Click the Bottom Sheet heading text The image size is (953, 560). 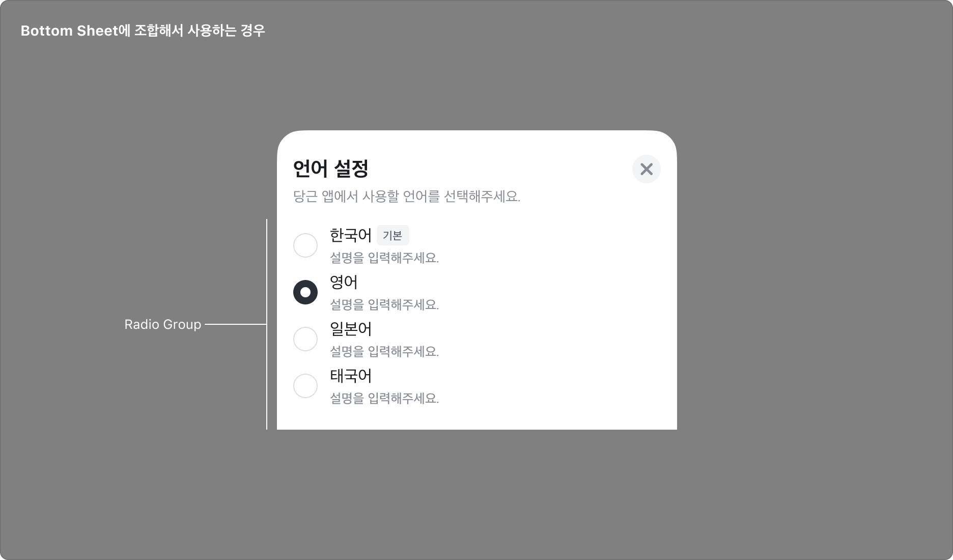143,31
